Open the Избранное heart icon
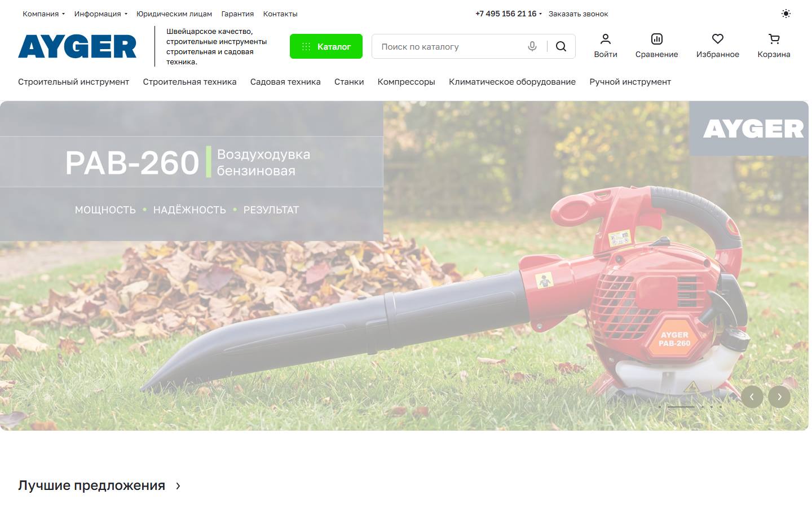The height and width of the screenshot is (508, 812). point(717,39)
